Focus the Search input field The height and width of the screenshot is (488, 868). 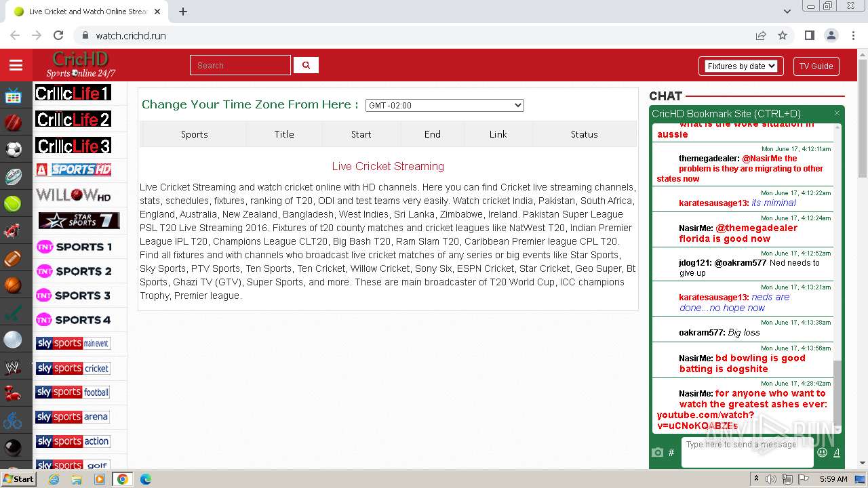pos(240,65)
